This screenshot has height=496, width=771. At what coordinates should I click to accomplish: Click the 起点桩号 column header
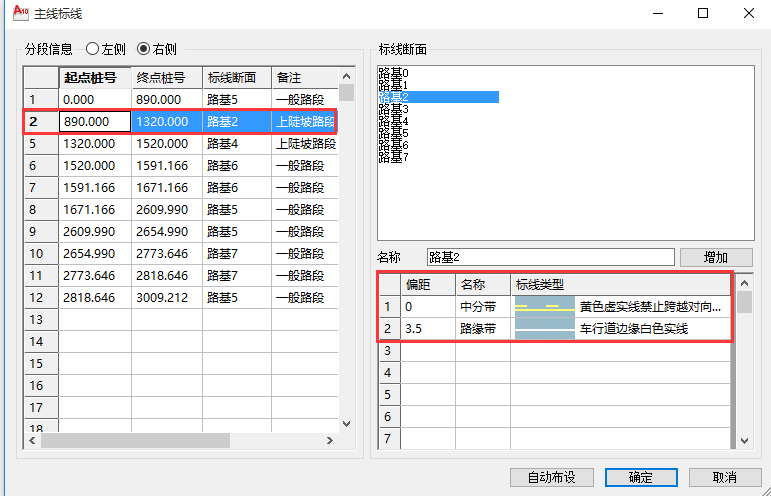click(96, 77)
